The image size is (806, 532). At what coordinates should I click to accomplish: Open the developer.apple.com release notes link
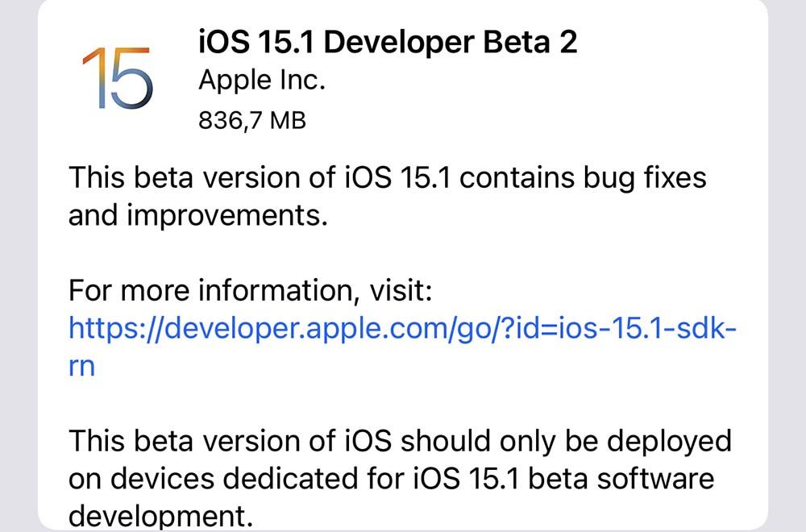[402, 328]
